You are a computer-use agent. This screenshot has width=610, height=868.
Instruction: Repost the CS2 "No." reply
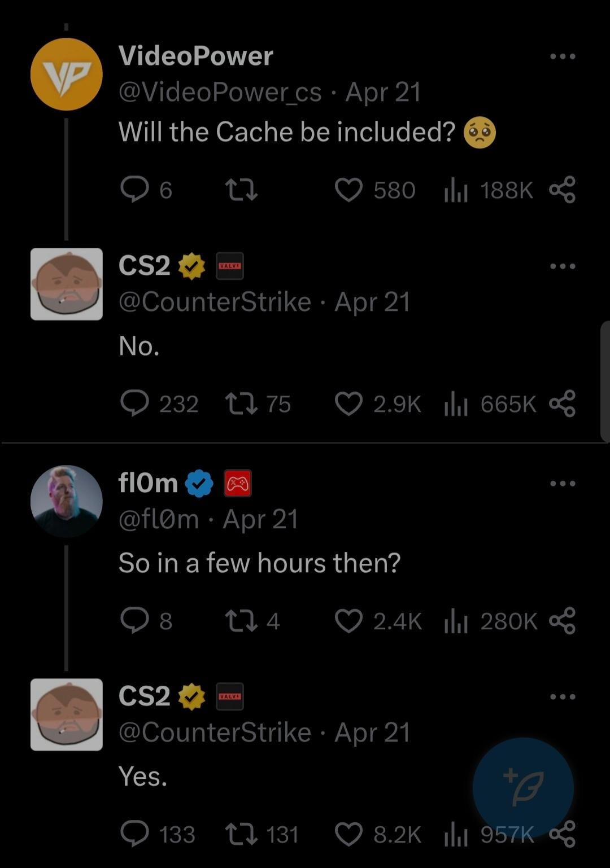pos(241,404)
